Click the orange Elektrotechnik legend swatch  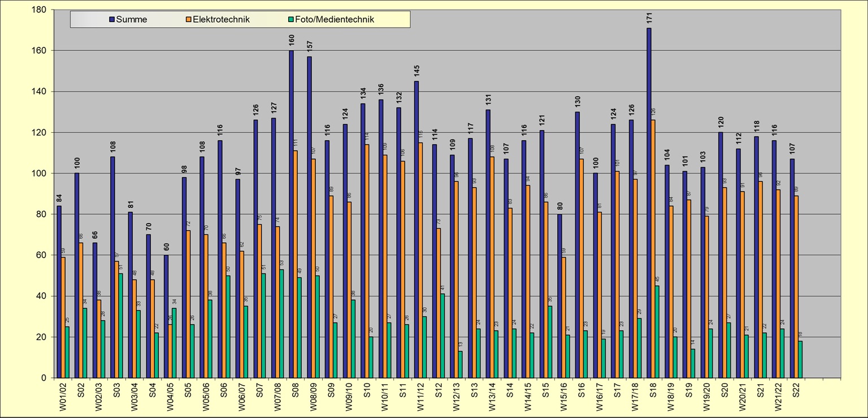pyautogui.click(x=189, y=20)
